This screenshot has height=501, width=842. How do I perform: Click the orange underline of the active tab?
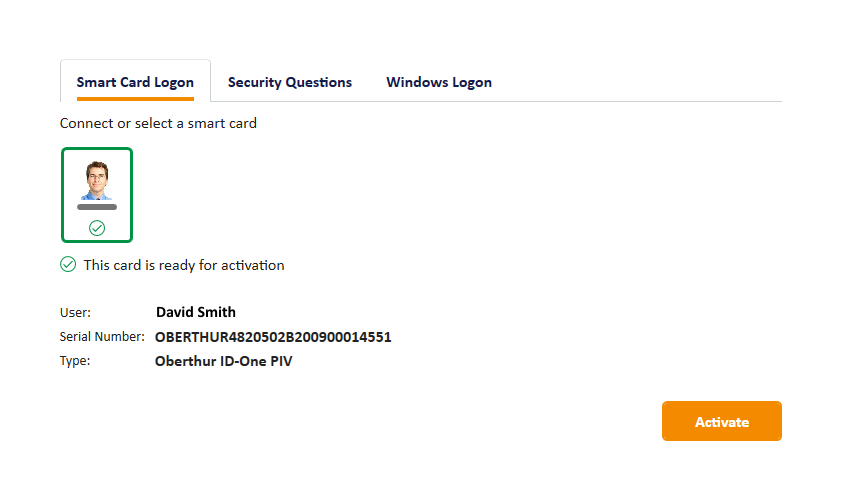coord(135,99)
